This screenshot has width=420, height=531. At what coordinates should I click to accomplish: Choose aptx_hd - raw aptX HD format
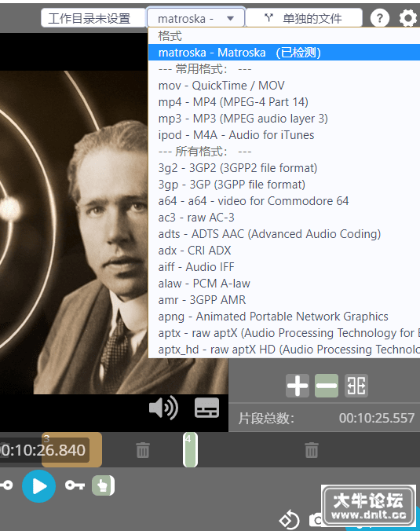click(284, 349)
